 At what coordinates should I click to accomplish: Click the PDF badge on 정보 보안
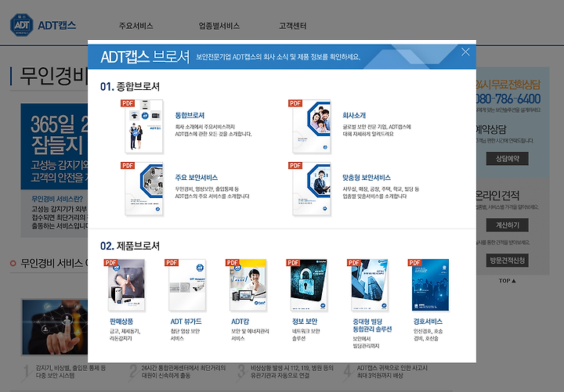293,263
